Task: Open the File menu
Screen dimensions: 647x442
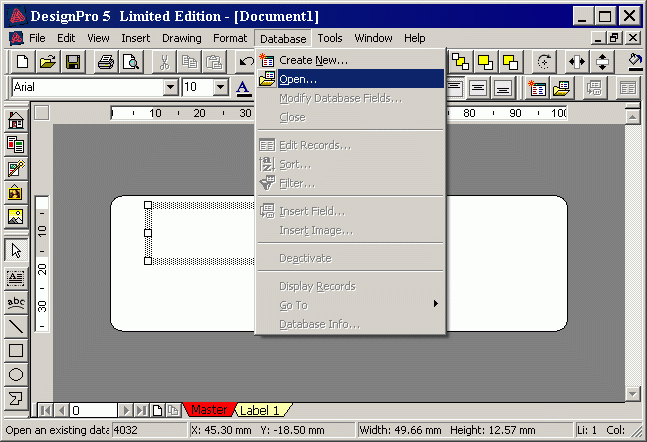Action: pyautogui.click(x=37, y=38)
